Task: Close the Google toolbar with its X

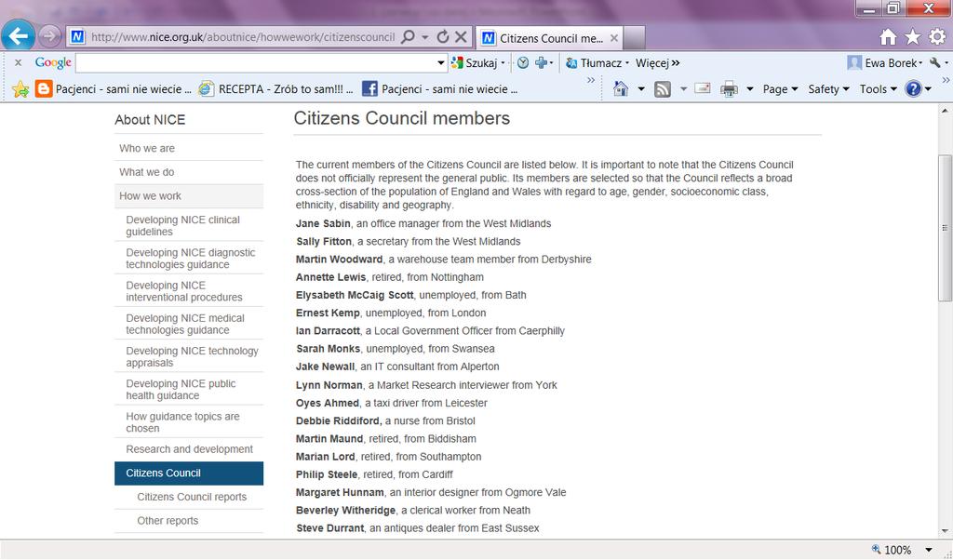Action: click(x=19, y=62)
